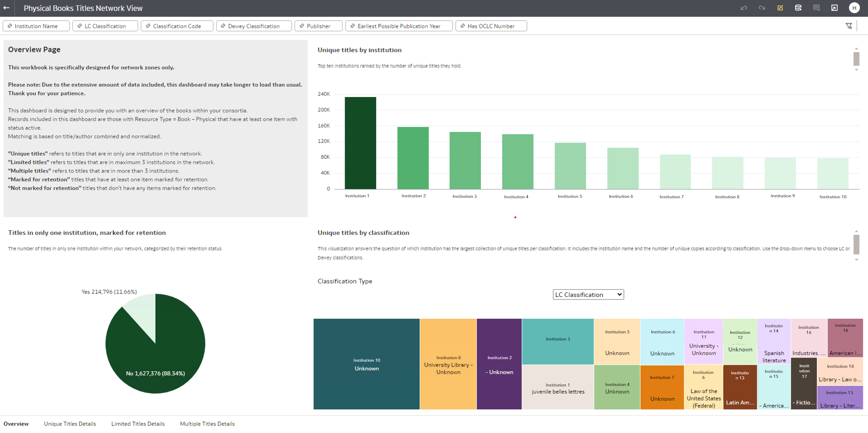Screen dimensions: 868x433
Task: Click the Institution 5 Unknown tile
Action: pos(617,341)
